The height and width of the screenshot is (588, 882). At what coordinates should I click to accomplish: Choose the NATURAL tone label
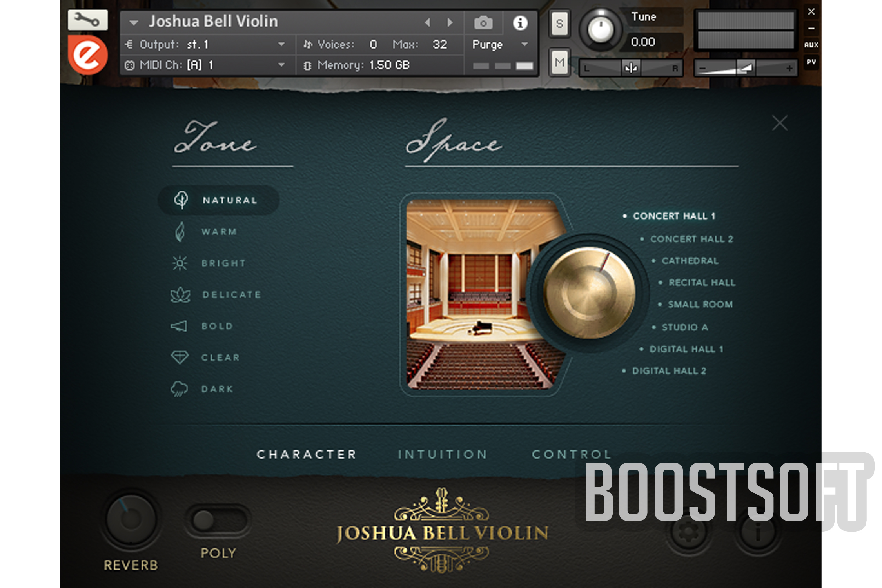pos(230,200)
